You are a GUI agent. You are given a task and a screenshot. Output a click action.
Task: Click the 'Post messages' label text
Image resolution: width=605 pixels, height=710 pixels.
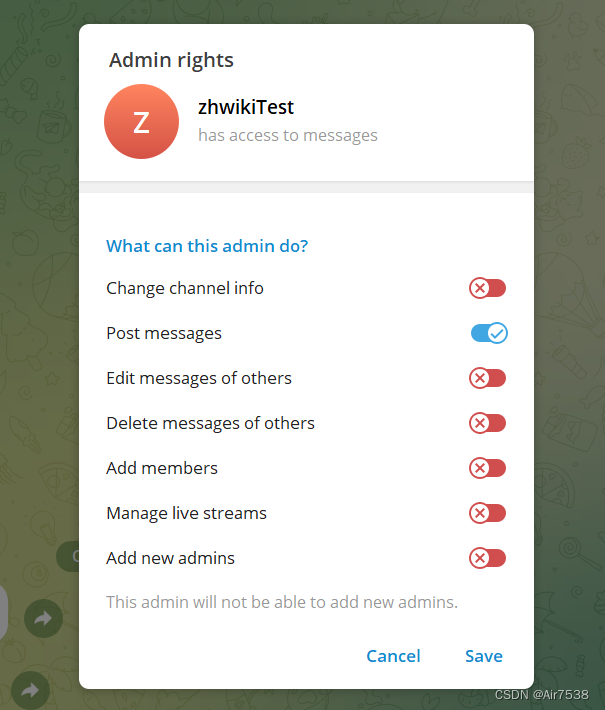[164, 333]
